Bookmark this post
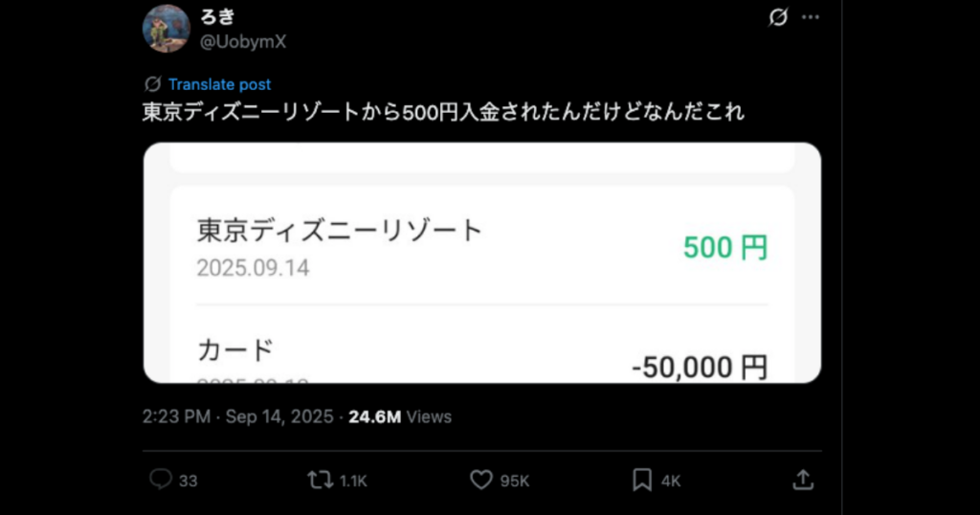This screenshot has width=980, height=515. tap(642, 480)
